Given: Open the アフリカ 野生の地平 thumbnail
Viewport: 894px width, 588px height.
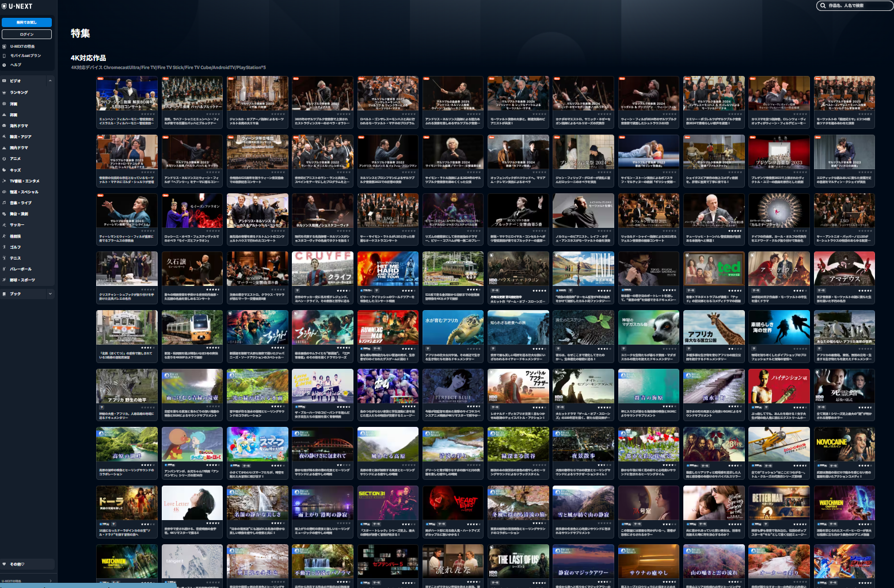Looking at the screenshot, I should pyautogui.click(x=127, y=386).
